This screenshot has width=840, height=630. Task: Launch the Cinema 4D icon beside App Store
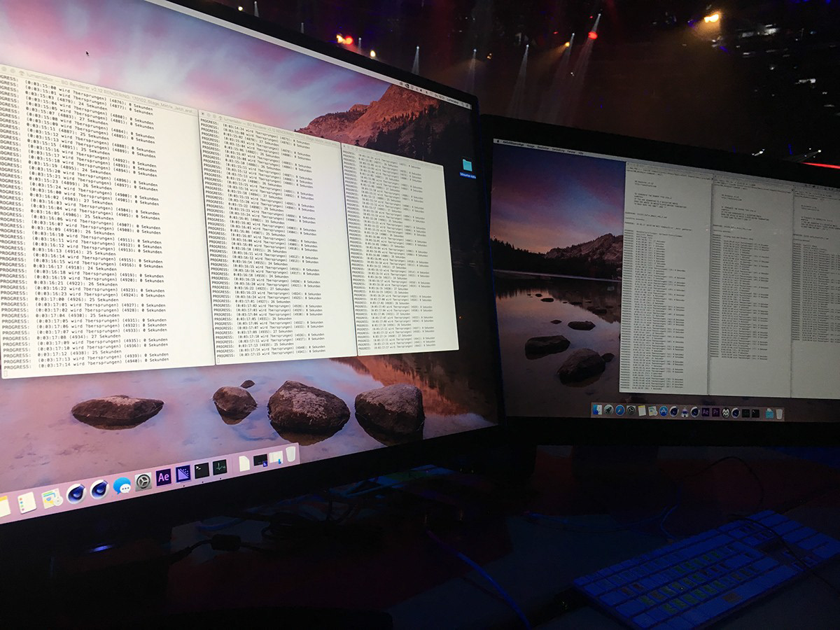[673, 411]
